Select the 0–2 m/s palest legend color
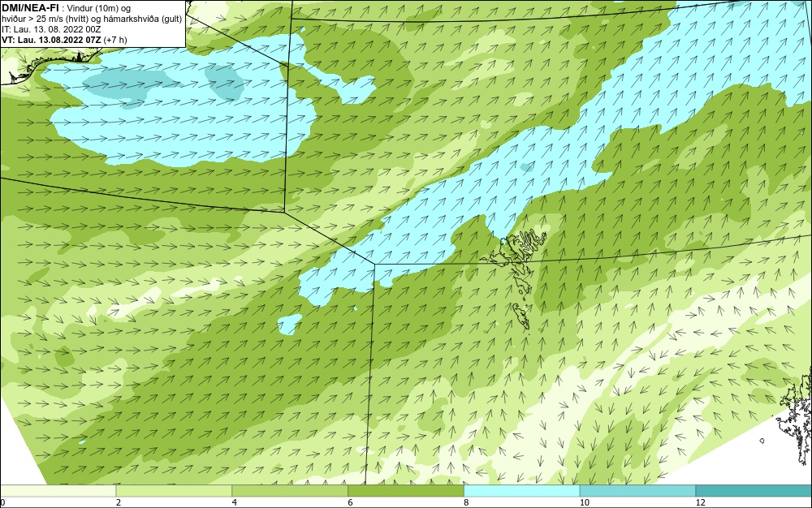 tap(58, 491)
